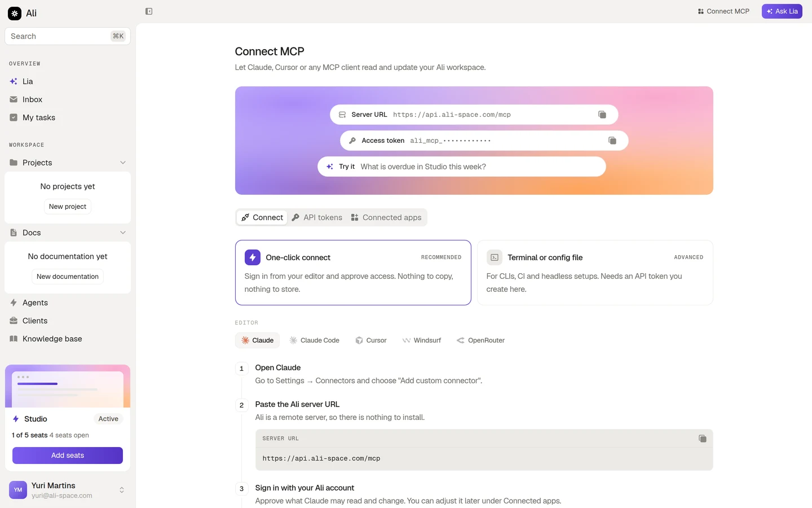Select the Claude Code editor tab
This screenshot has width=812, height=508.
315,340
